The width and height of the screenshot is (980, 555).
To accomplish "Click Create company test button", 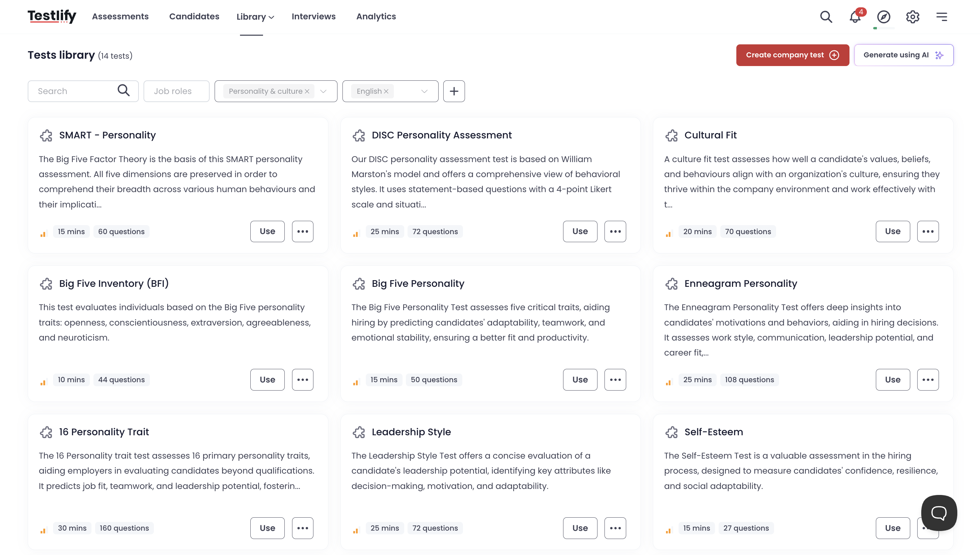I will (792, 55).
